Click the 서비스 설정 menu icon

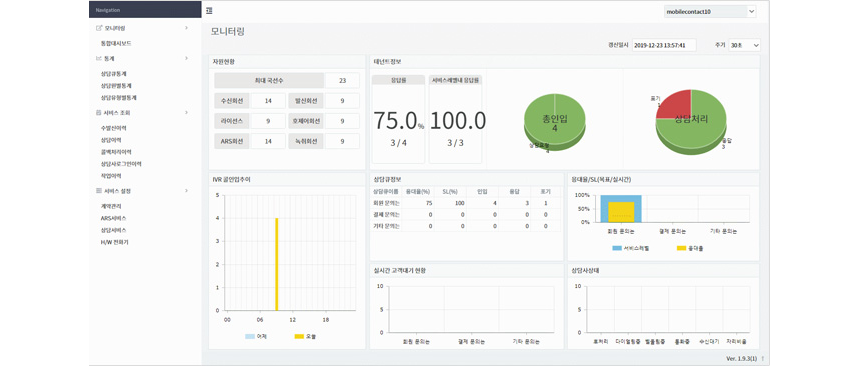pos(99,191)
